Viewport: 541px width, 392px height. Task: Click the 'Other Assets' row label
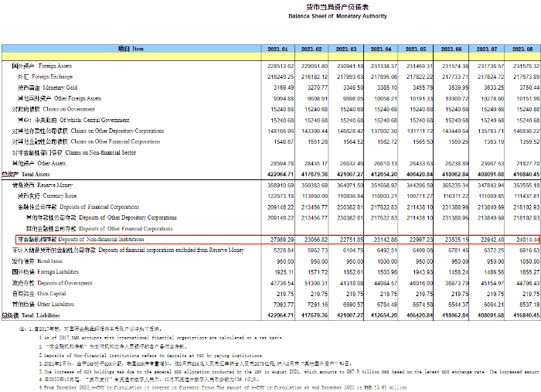(52, 163)
